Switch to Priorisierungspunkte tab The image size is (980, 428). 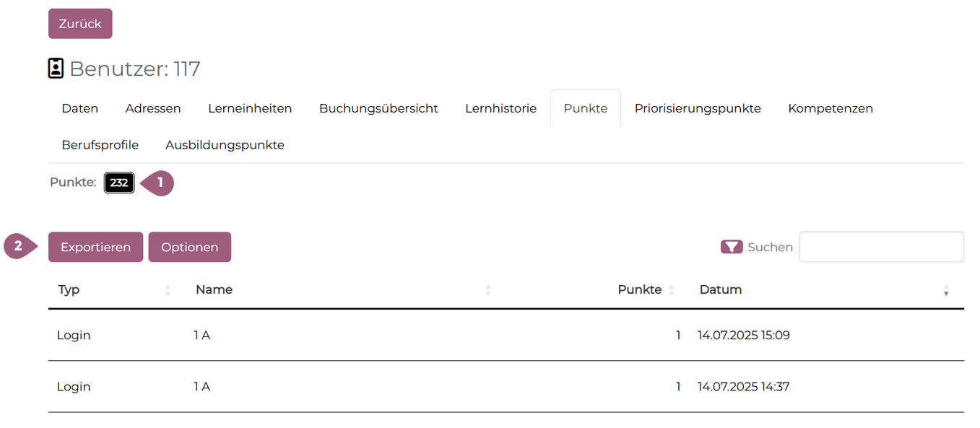pyautogui.click(x=698, y=108)
